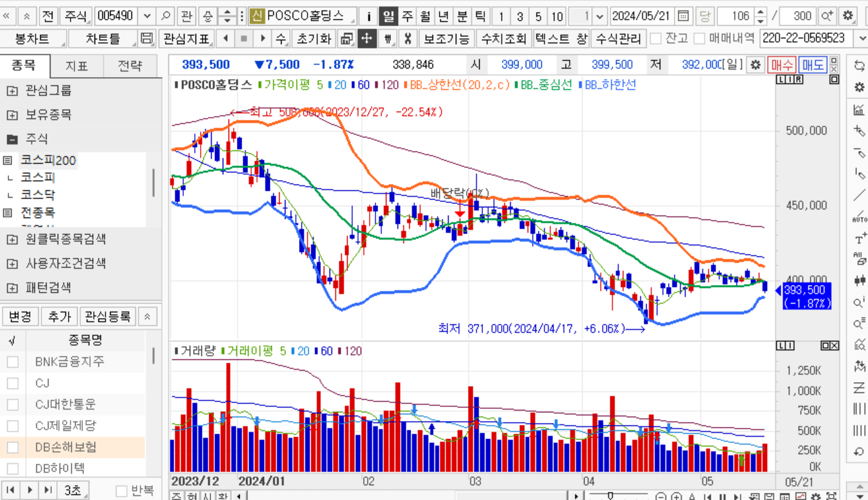Select the 주 weekly period button
The height and width of the screenshot is (500, 868).
coord(406,16)
